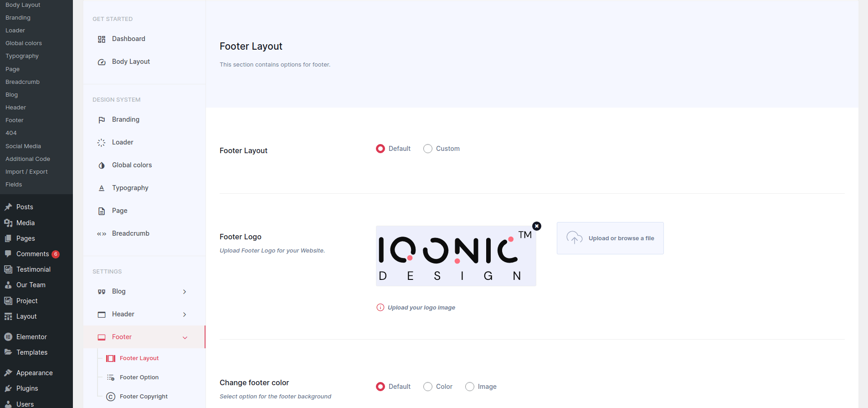Click Footer in dark submenu
This screenshot has height=408, width=868.
point(15,120)
